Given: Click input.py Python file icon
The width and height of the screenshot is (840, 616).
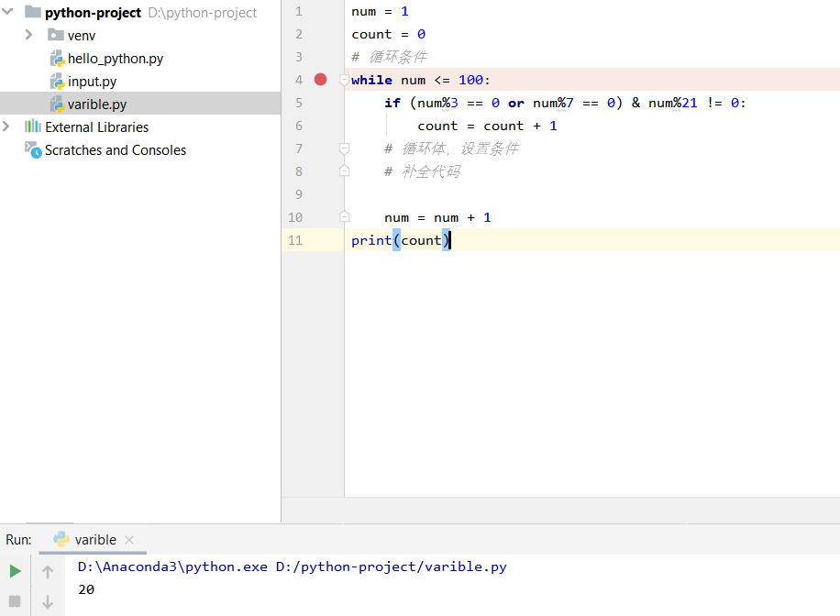Looking at the screenshot, I should coord(58,82).
